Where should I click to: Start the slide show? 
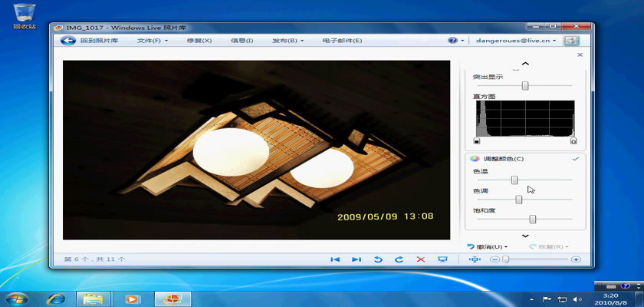coord(442,259)
